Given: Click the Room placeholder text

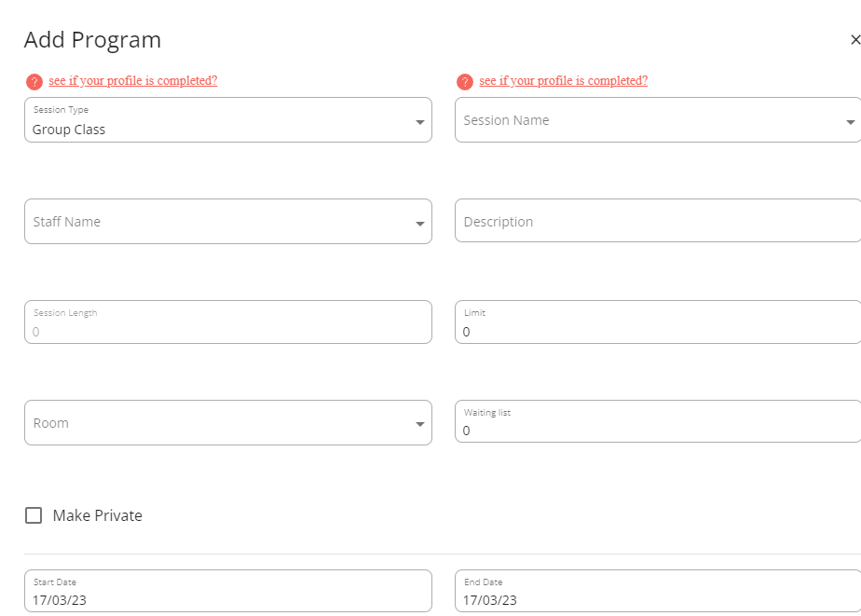Looking at the screenshot, I should pyautogui.click(x=50, y=423).
